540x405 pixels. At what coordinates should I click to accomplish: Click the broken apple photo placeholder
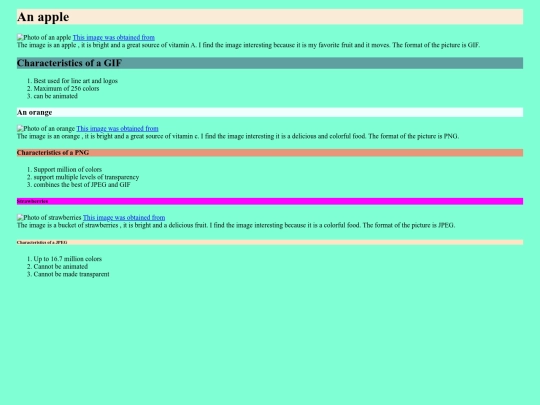[x=44, y=37]
